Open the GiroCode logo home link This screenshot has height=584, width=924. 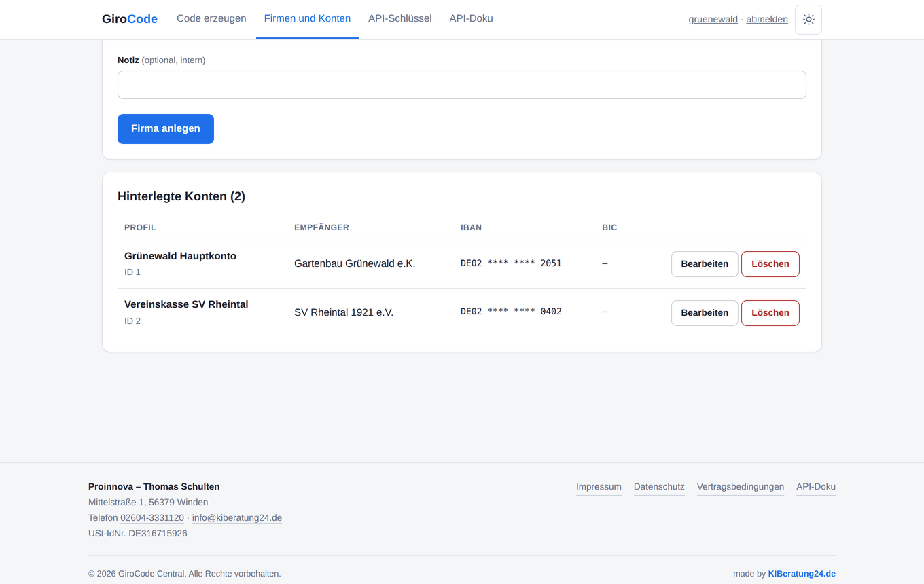click(x=130, y=19)
